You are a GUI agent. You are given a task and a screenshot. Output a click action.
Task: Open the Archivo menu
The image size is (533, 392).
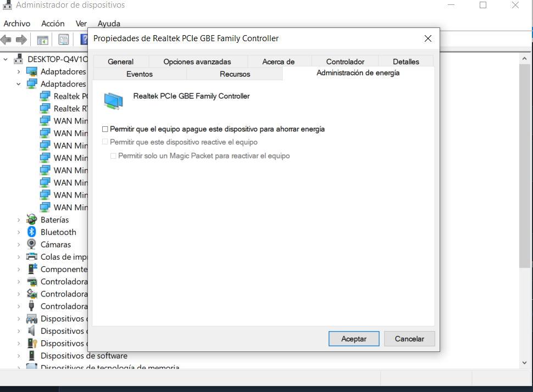(x=17, y=24)
